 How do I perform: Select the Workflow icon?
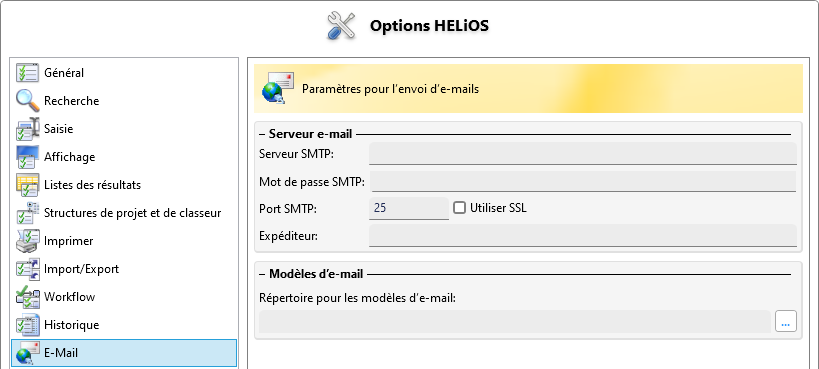tap(27, 297)
